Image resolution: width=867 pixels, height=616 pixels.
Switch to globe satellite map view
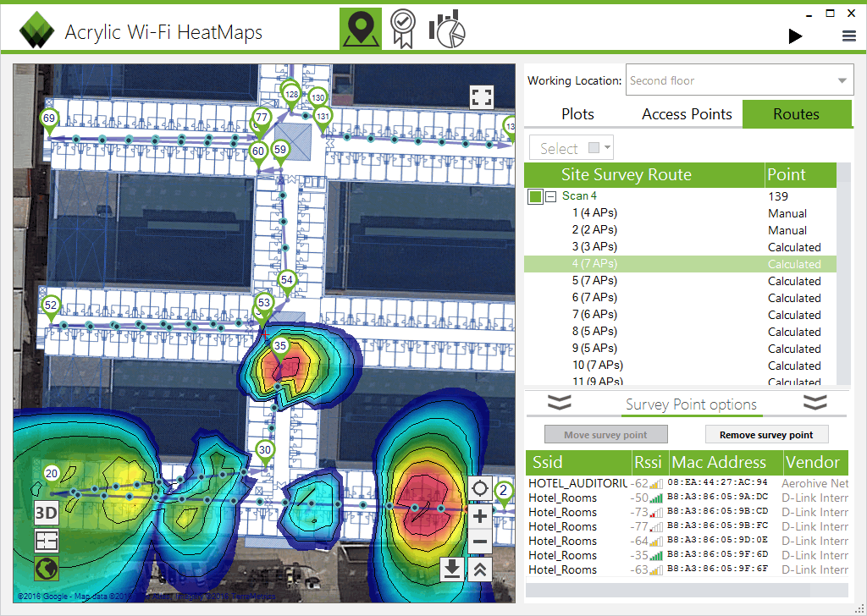coord(47,569)
